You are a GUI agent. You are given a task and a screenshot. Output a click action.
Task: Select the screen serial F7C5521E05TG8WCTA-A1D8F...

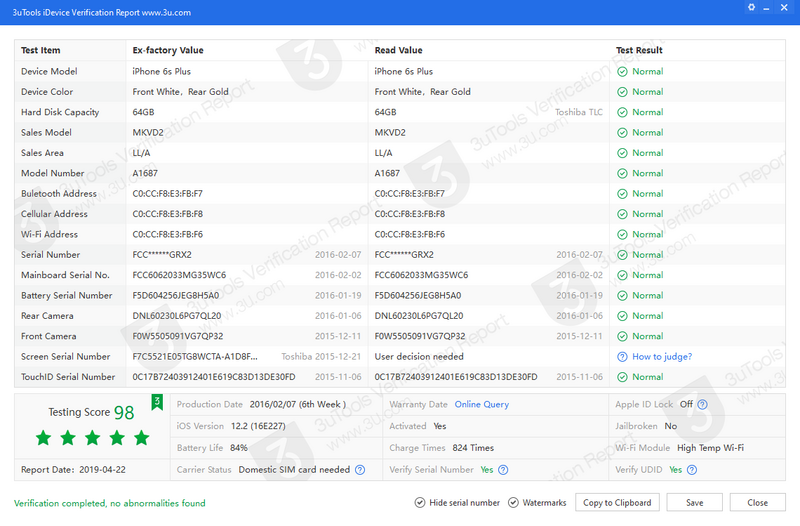[x=195, y=357]
